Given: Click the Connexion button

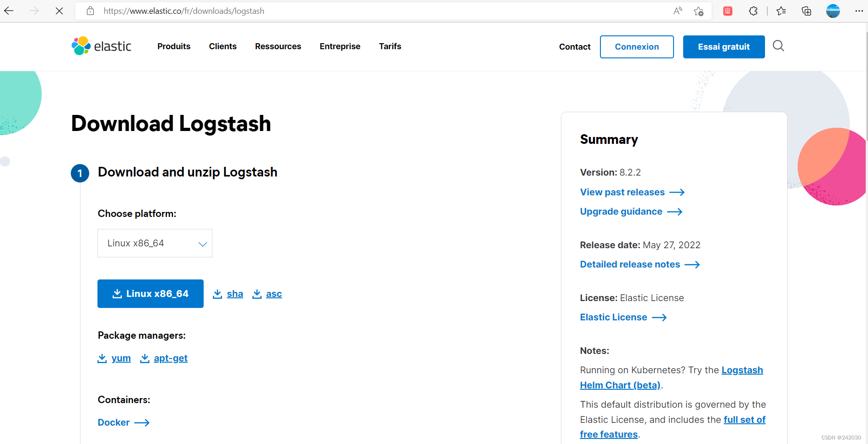Looking at the screenshot, I should (637, 47).
